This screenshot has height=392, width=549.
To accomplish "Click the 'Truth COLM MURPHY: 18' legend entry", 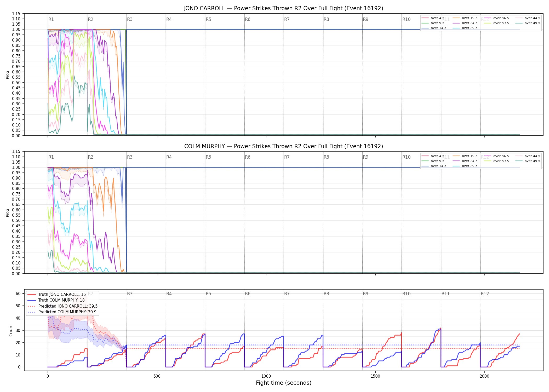I will click(56, 300).
